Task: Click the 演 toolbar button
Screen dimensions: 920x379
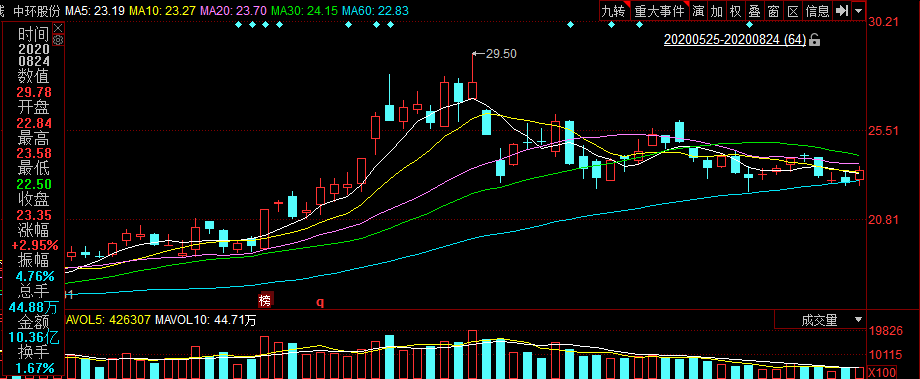Action: pyautogui.click(x=698, y=11)
